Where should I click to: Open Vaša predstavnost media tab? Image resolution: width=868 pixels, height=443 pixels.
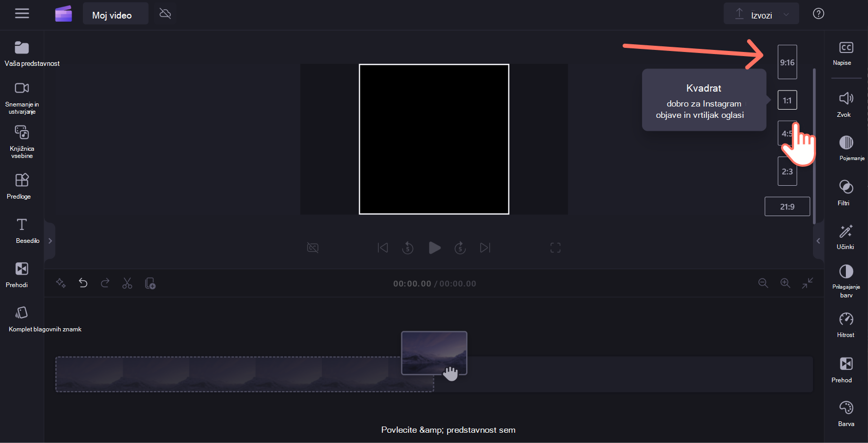click(x=22, y=54)
